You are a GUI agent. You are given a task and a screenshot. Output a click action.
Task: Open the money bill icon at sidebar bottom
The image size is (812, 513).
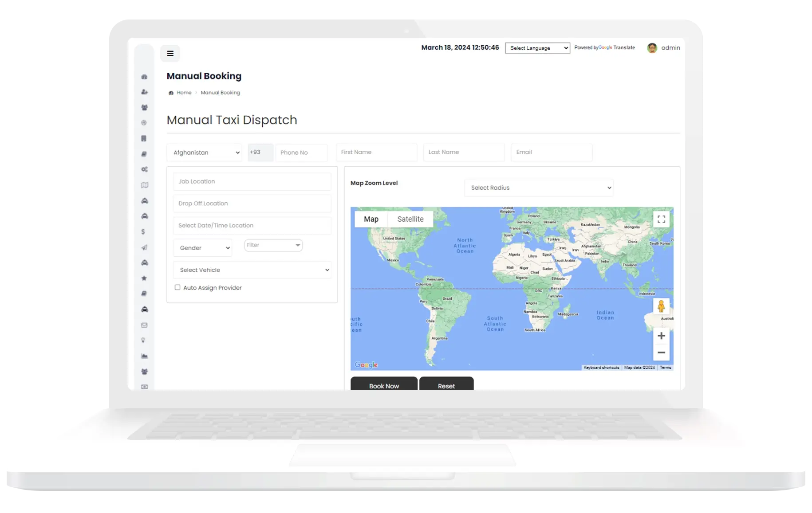pos(144,387)
